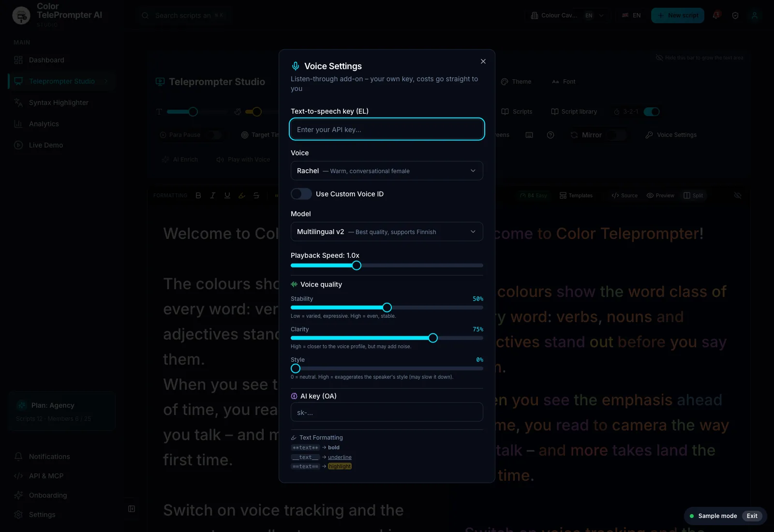Open the user profile icon

(755, 15)
